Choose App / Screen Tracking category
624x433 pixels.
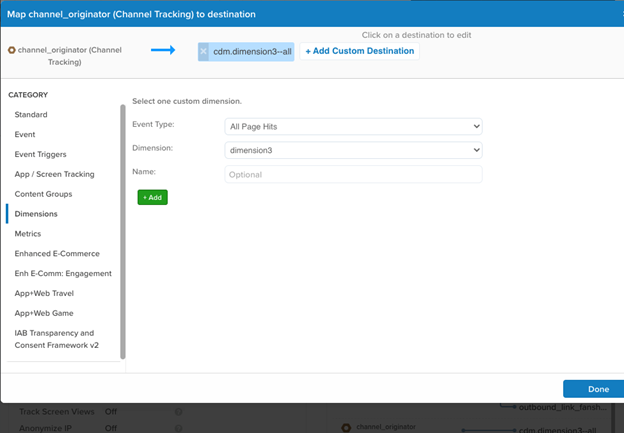pos(54,174)
